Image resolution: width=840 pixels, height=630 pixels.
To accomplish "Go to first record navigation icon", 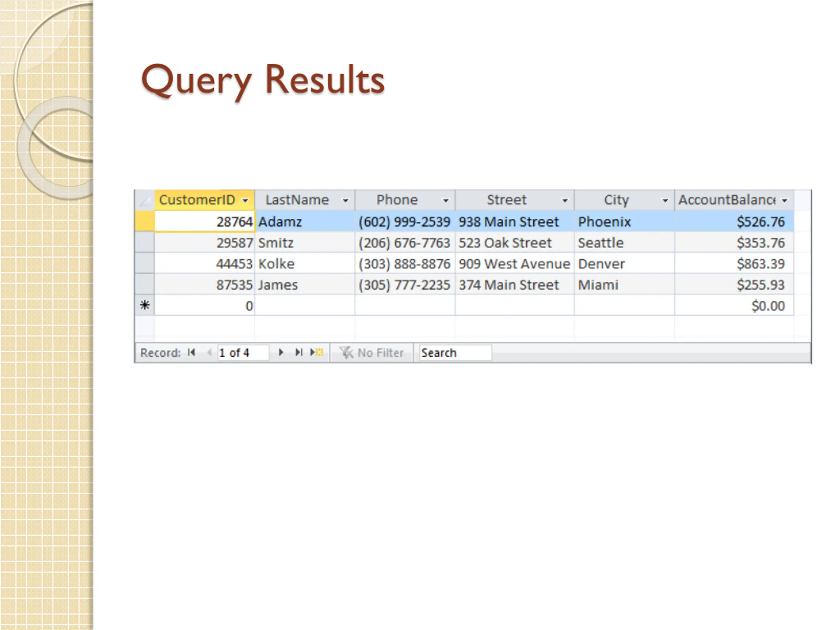I will tap(191, 352).
